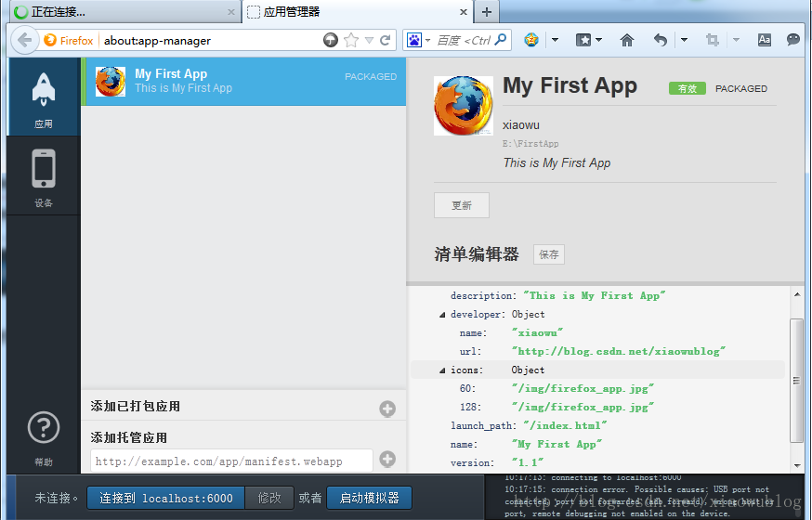Click the manifest scrollbar up arrow
This screenshot has height=520, width=812.
(x=797, y=294)
